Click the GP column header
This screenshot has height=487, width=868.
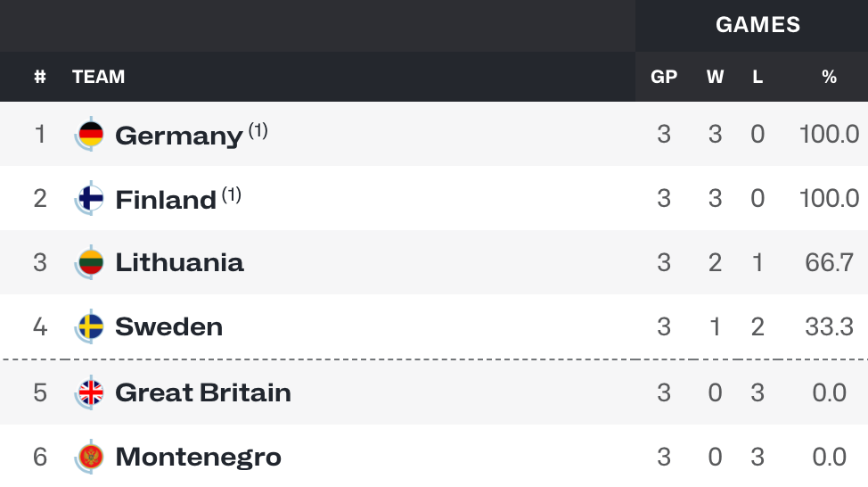tap(664, 77)
